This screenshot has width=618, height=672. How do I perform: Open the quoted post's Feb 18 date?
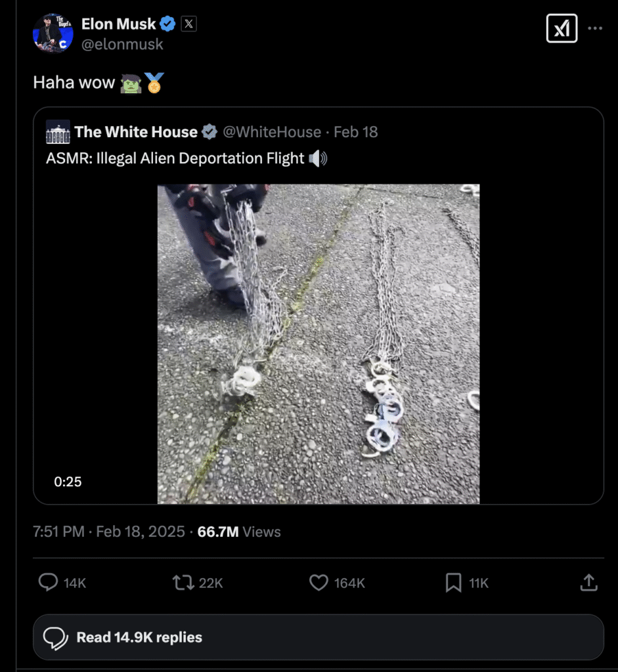point(355,132)
